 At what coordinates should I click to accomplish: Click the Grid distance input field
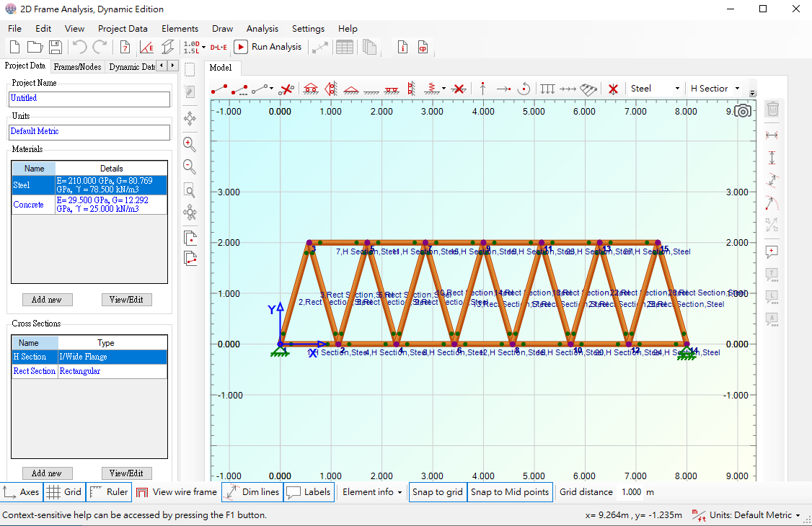[x=630, y=492]
